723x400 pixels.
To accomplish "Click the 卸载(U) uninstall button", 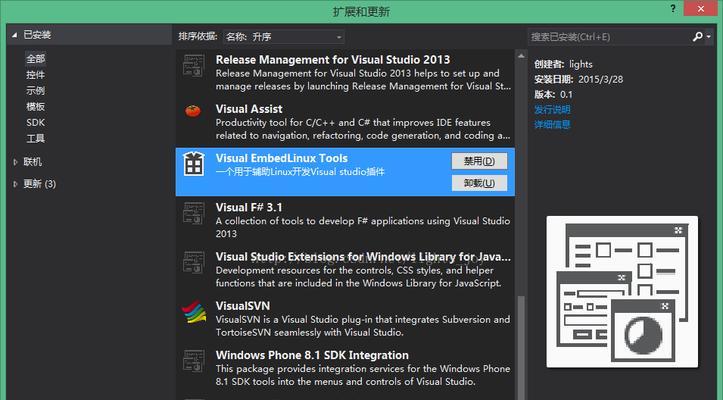I will click(x=479, y=183).
